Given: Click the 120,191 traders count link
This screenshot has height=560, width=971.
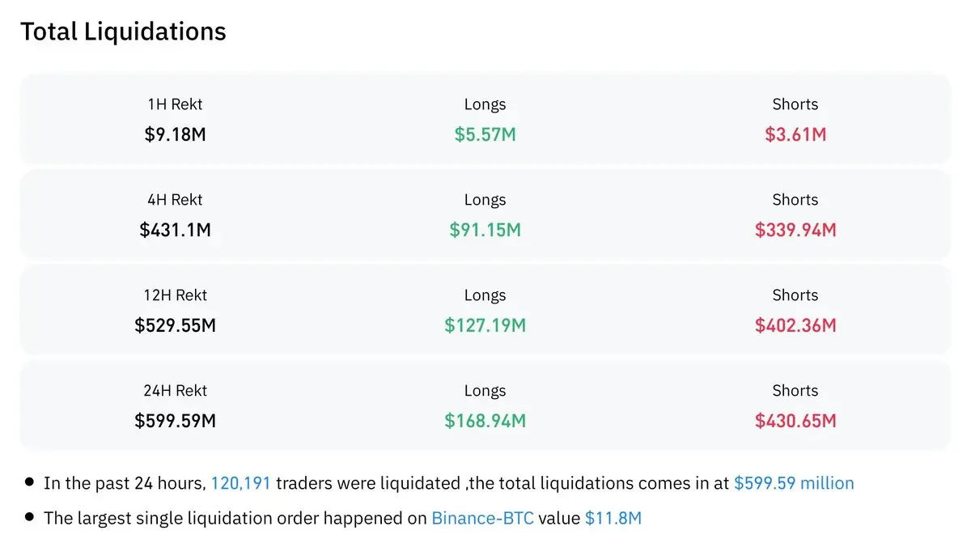Looking at the screenshot, I should (240, 483).
